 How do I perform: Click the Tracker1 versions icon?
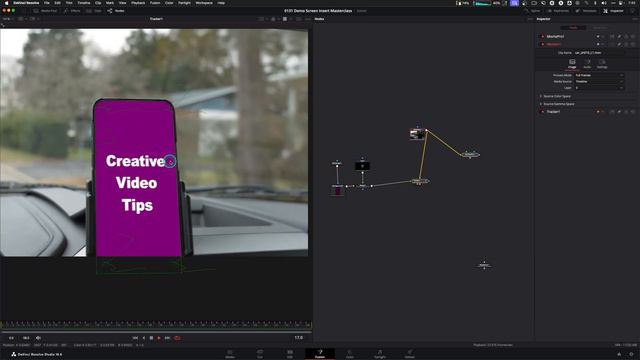tap(612, 112)
